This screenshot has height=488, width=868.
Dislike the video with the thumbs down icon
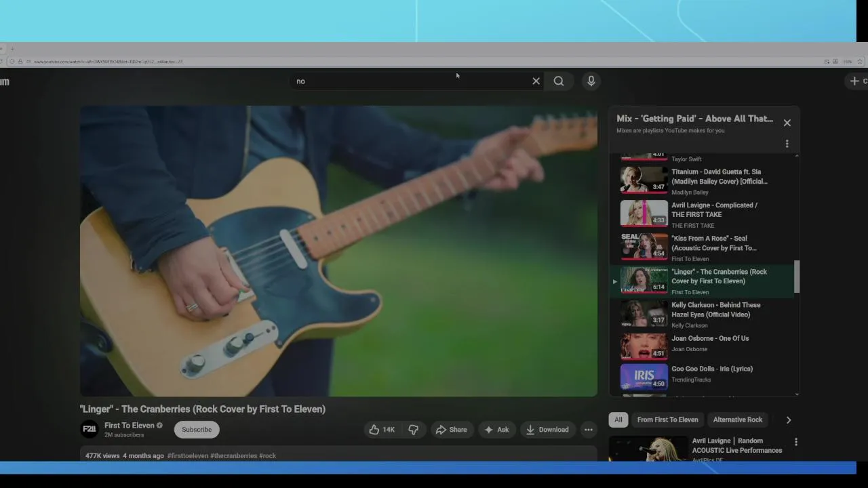click(x=414, y=430)
